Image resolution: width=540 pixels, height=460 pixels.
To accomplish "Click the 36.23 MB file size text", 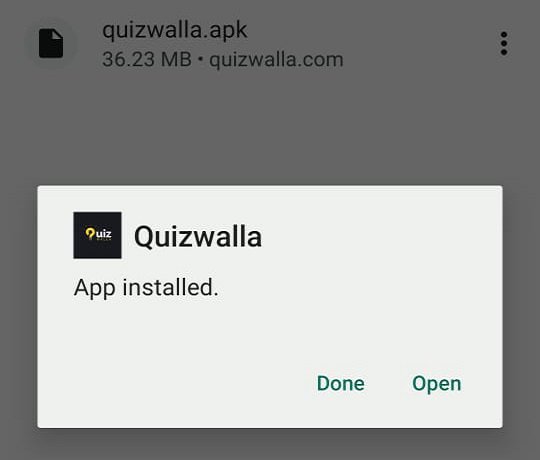I will (147, 59).
